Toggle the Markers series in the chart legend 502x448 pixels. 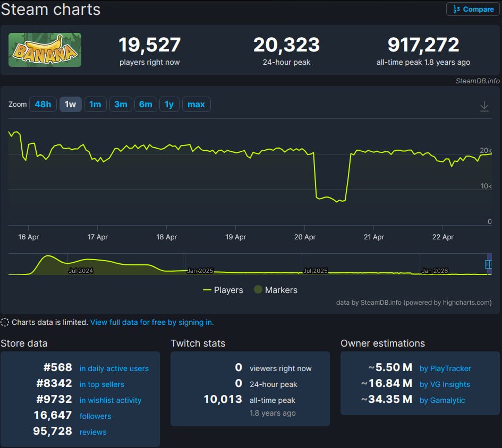coord(275,290)
